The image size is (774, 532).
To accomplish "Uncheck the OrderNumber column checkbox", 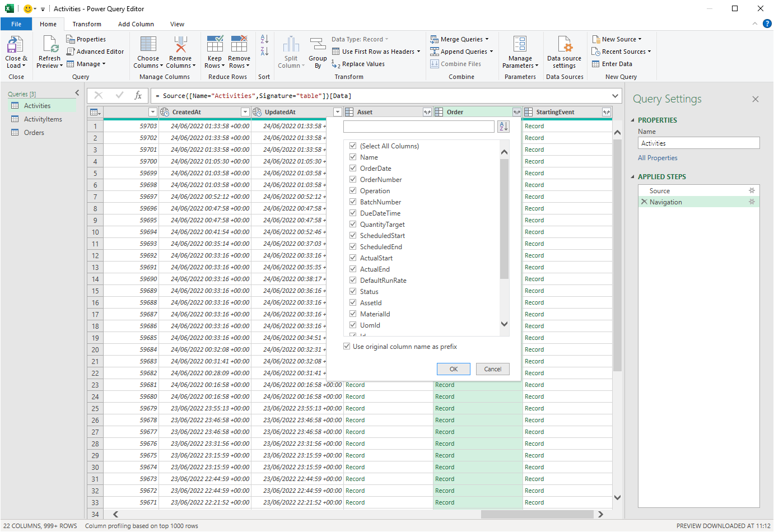I will [x=353, y=179].
